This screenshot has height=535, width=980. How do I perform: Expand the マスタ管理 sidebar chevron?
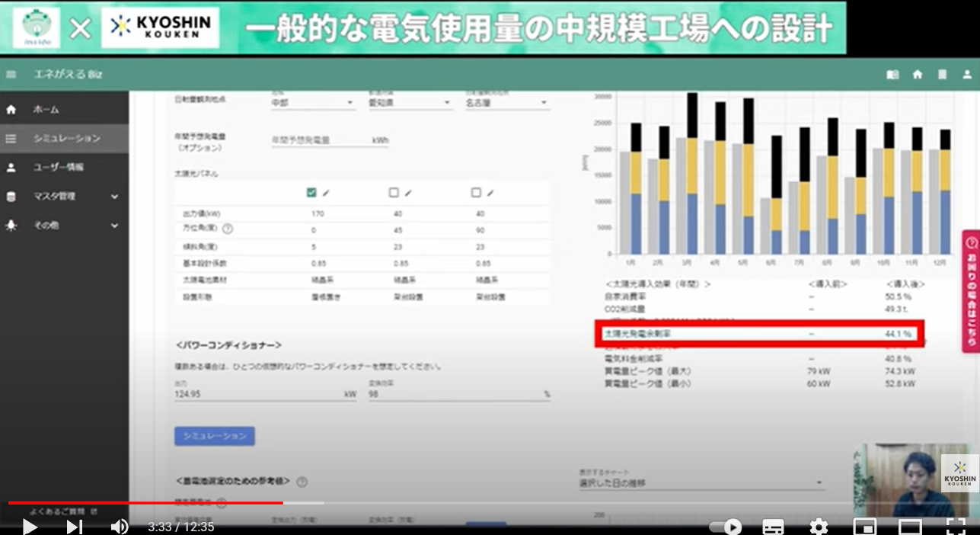pos(114,197)
